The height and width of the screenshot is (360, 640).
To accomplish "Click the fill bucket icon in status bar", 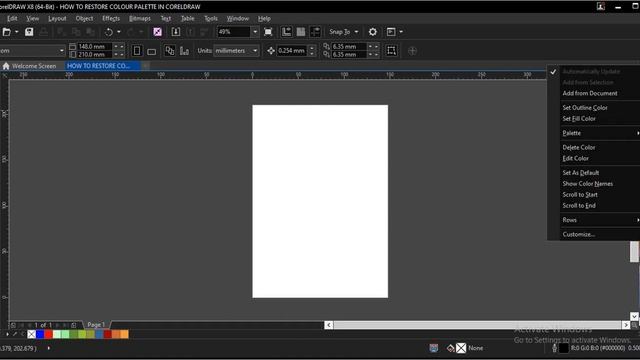I will [x=451, y=348].
